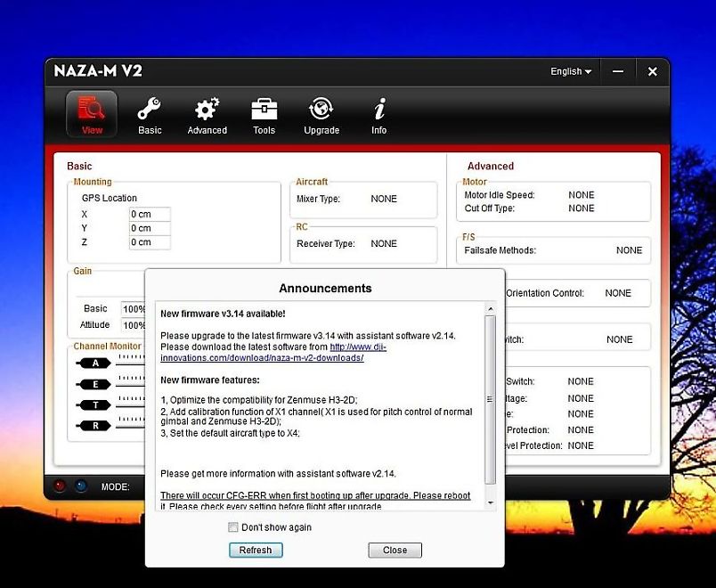Enable the Don't show again checkbox
Screen dimensions: 716x588
(x=233, y=527)
